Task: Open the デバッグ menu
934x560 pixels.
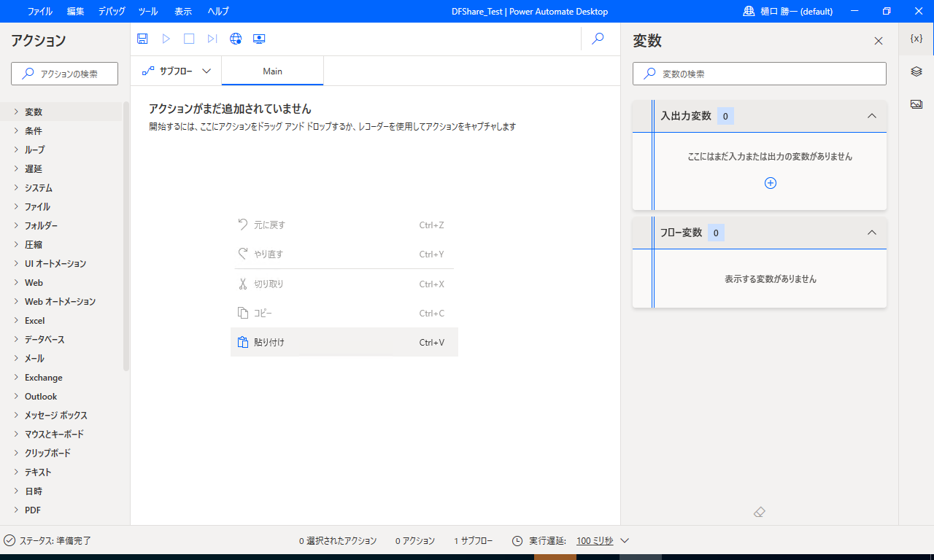Action: point(112,11)
